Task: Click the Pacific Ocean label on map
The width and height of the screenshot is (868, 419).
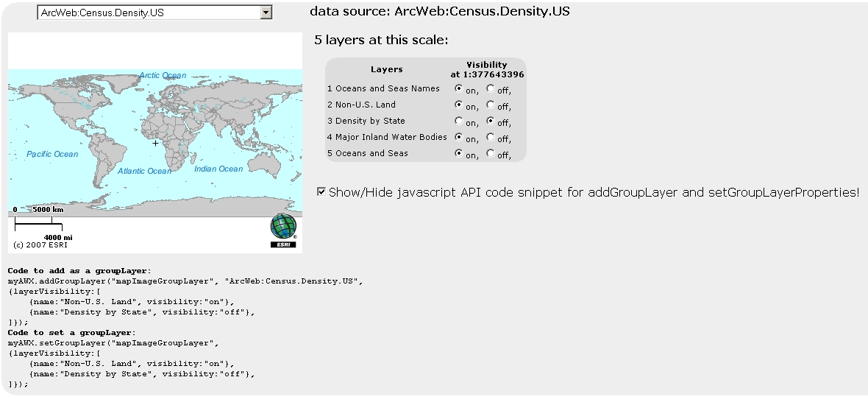Action: coord(52,154)
